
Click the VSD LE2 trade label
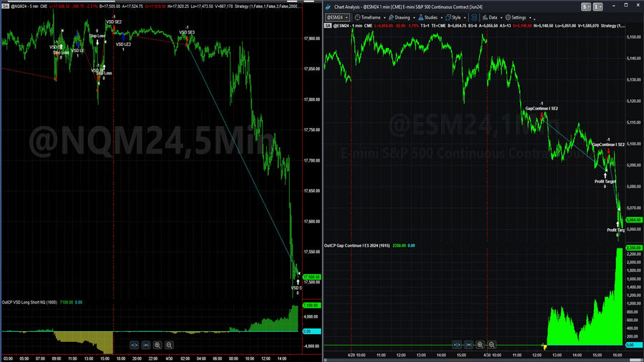point(123,44)
